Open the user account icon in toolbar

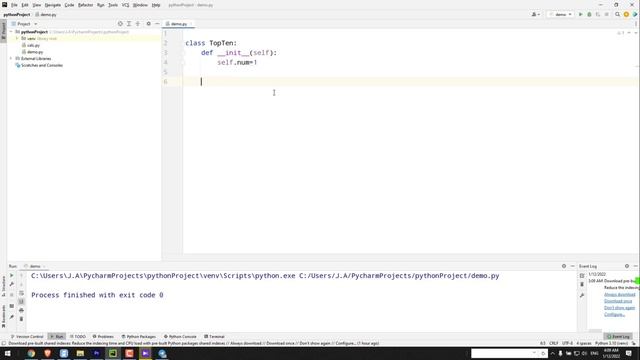tap(535, 14)
